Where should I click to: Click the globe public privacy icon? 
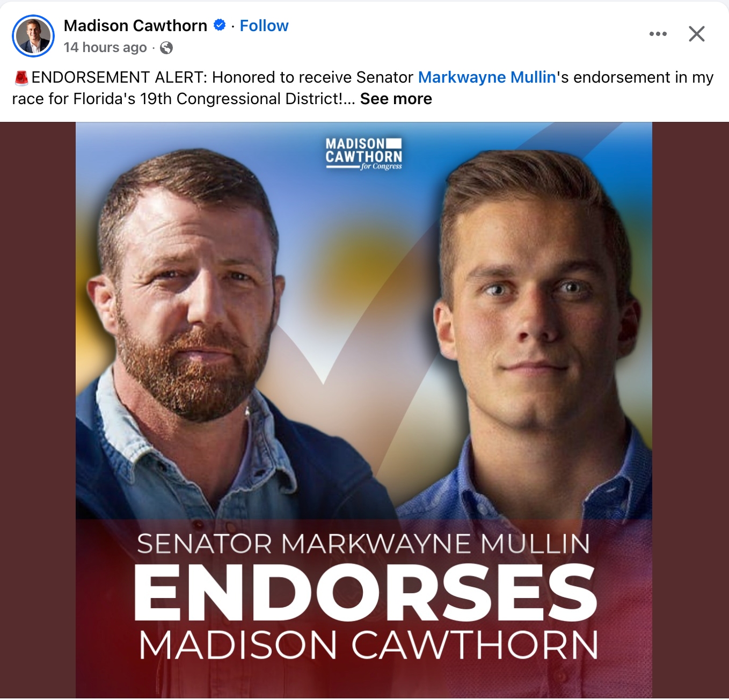click(x=166, y=48)
